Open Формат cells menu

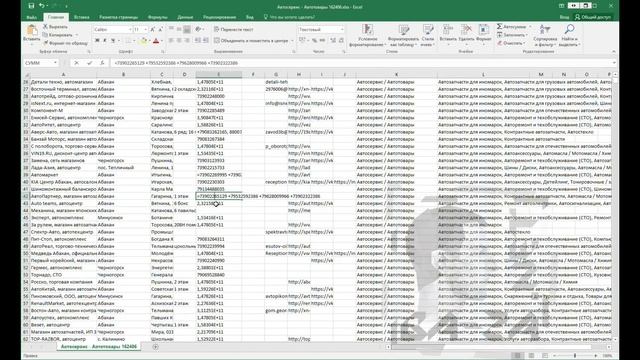click(x=484, y=35)
